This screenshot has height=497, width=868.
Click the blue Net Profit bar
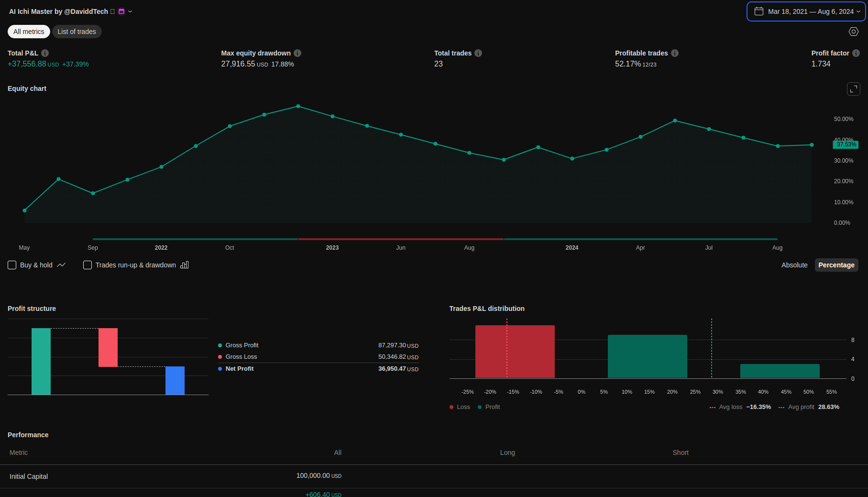coord(175,380)
